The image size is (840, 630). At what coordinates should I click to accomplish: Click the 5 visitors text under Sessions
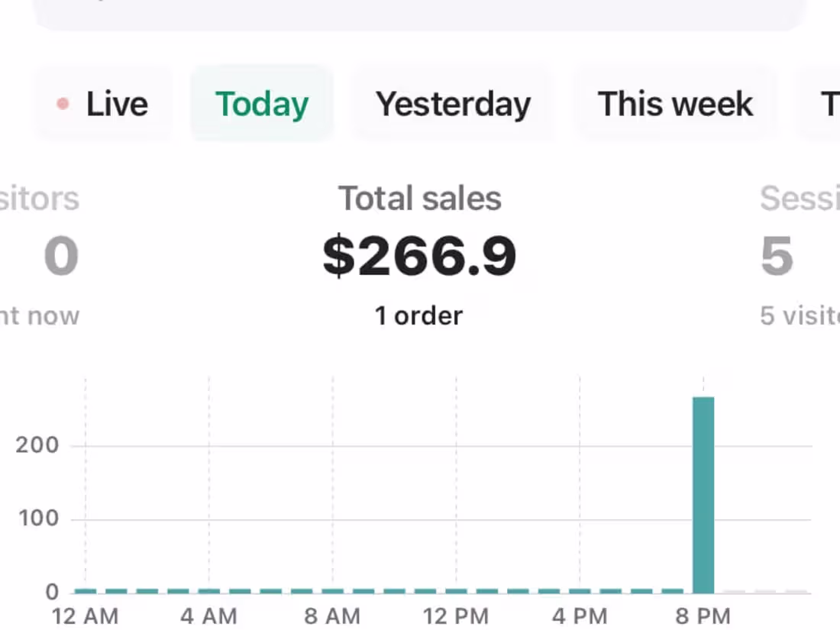pos(799,315)
